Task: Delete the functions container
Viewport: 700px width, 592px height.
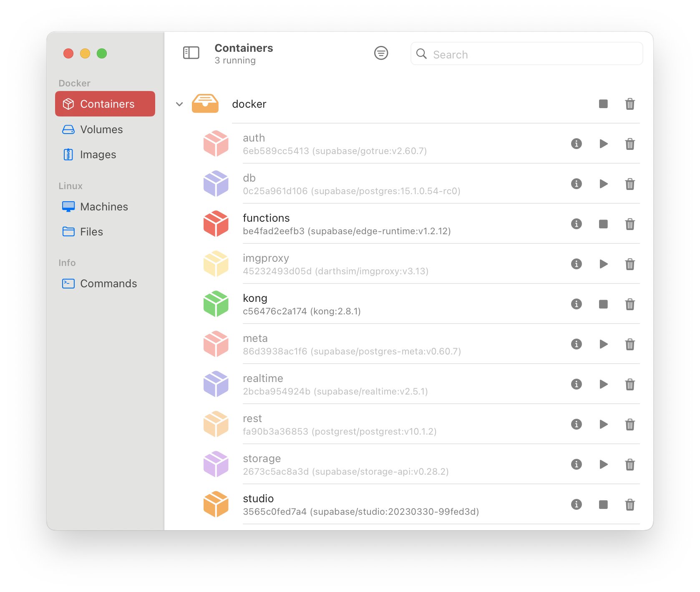Action: click(630, 224)
